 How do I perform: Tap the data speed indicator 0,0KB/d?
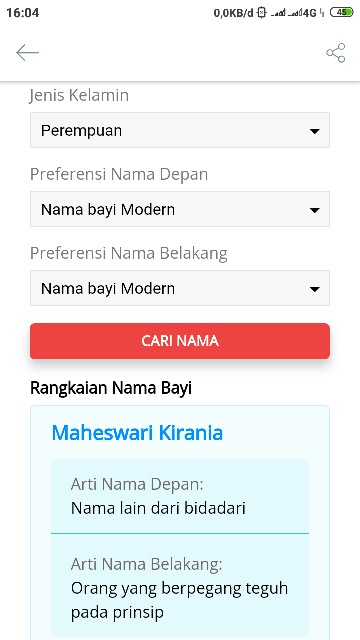pyautogui.click(x=233, y=13)
